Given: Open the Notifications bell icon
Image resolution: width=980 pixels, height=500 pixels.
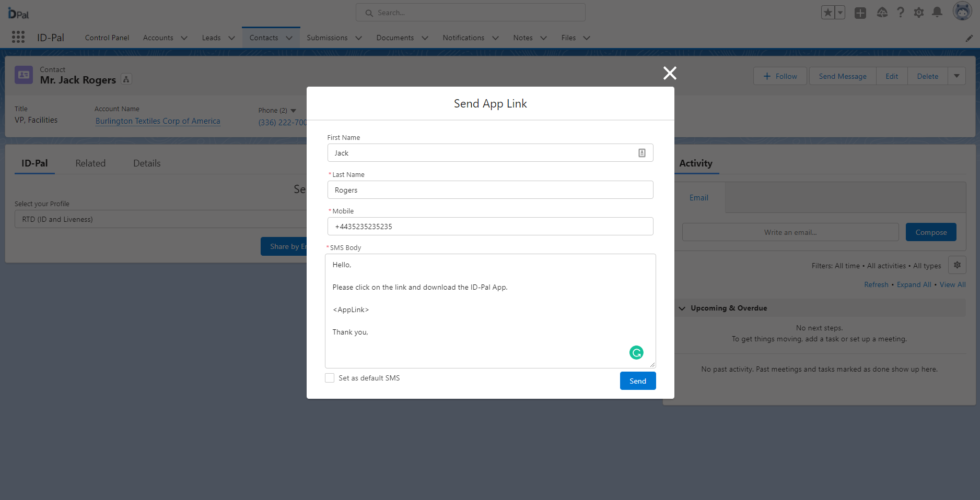Looking at the screenshot, I should click(937, 13).
